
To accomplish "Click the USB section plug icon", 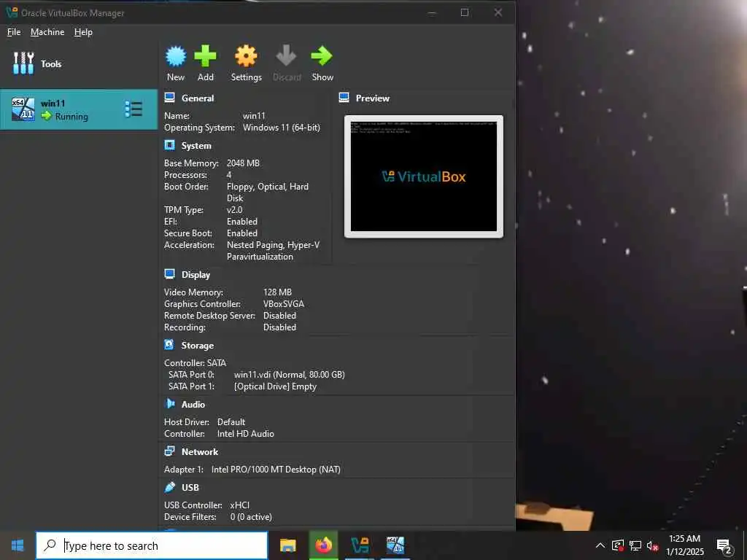I will point(169,486).
